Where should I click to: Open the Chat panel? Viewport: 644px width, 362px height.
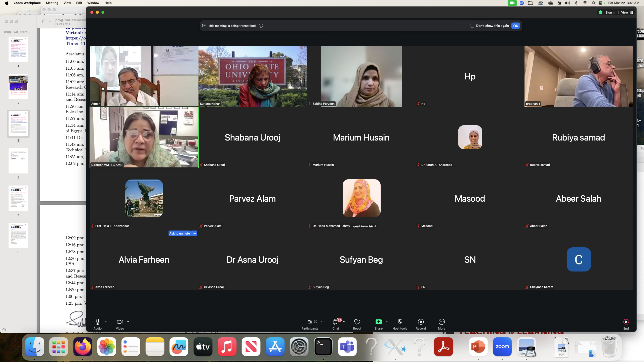(x=336, y=324)
